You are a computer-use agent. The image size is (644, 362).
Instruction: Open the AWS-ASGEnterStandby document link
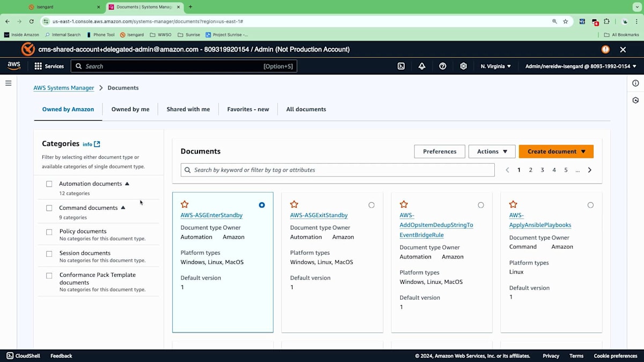[211, 215]
